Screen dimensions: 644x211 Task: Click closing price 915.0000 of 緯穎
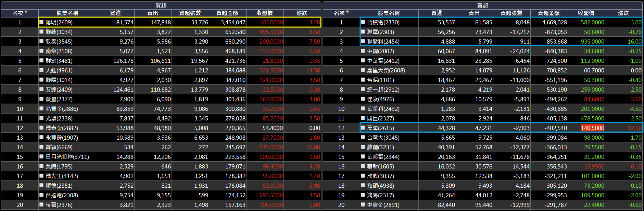coord(271,147)
